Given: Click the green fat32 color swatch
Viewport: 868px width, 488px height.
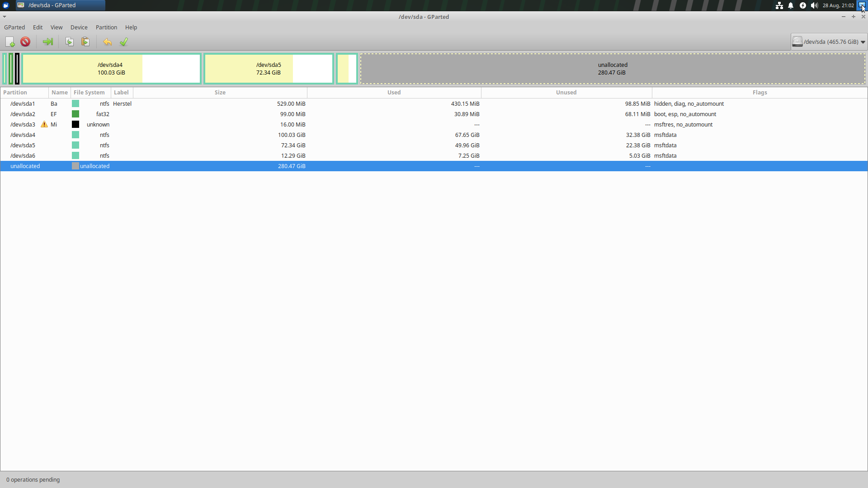Looking at the screenshot, I should pos(75,114).
